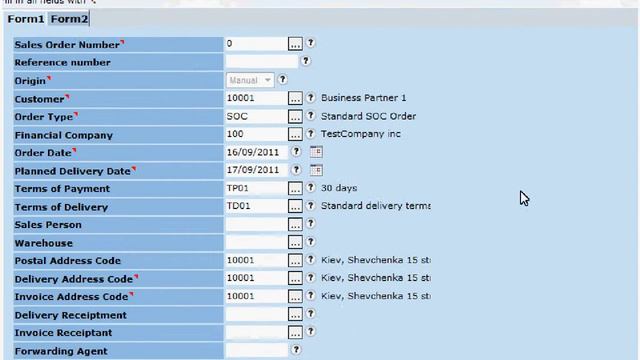Show help for Delivery Address Code
This screenshot has height=360, width=640.
(311, 278)
